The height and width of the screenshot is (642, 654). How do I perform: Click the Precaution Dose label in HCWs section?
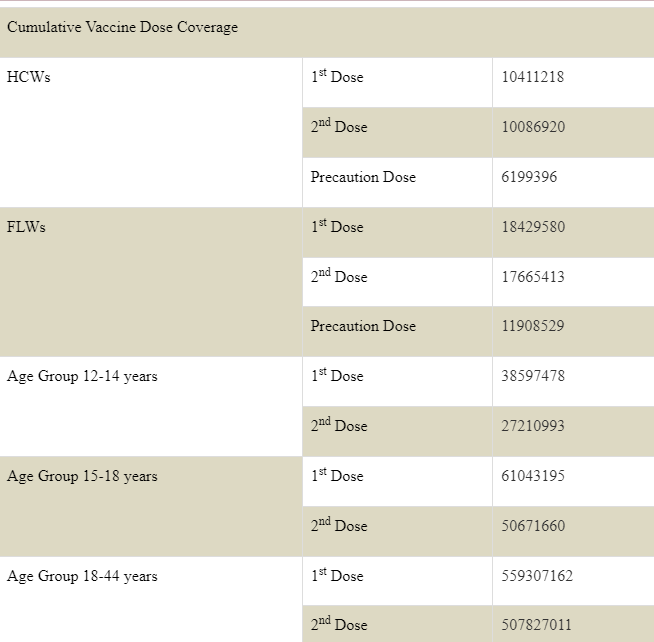tap(363, 177)
